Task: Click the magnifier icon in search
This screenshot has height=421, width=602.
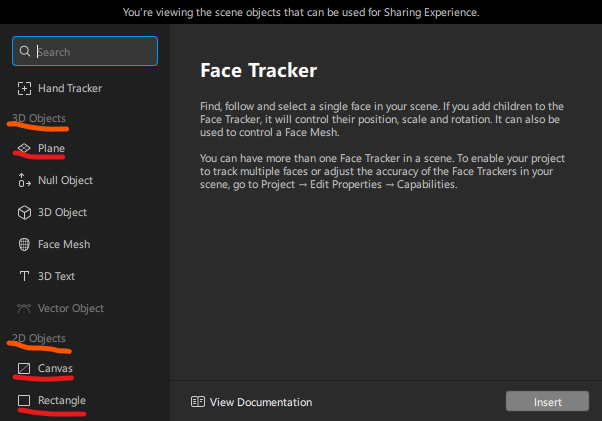Action: 25,51
